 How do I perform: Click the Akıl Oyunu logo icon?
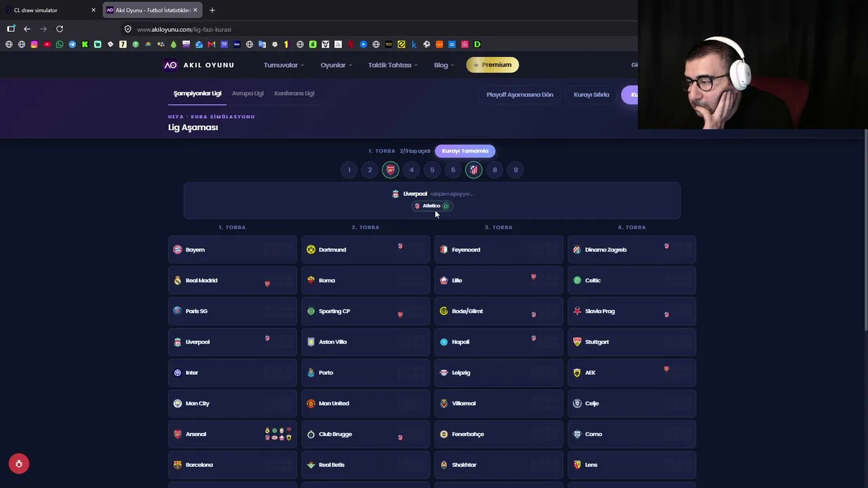170,65
